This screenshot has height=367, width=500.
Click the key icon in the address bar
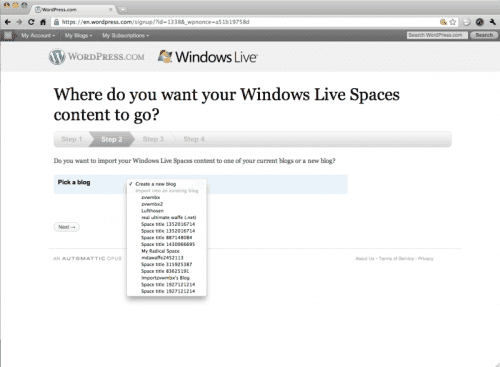coord(443,22)
